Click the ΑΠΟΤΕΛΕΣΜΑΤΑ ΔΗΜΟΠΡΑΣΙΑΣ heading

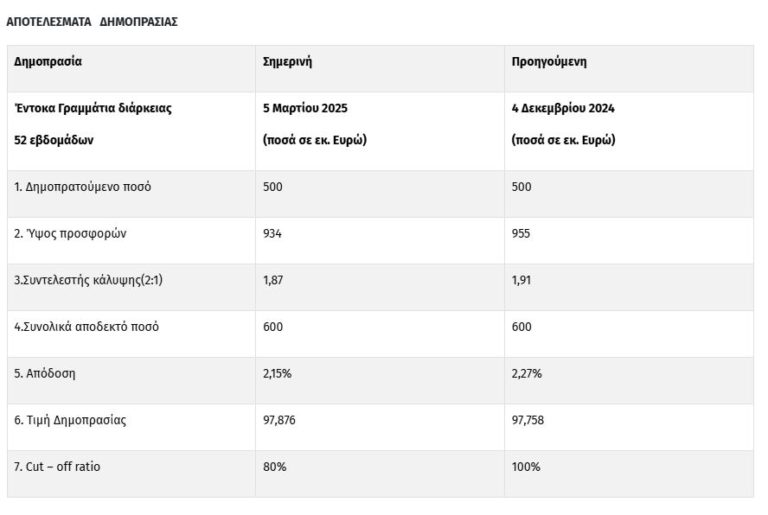click(92, 22)
